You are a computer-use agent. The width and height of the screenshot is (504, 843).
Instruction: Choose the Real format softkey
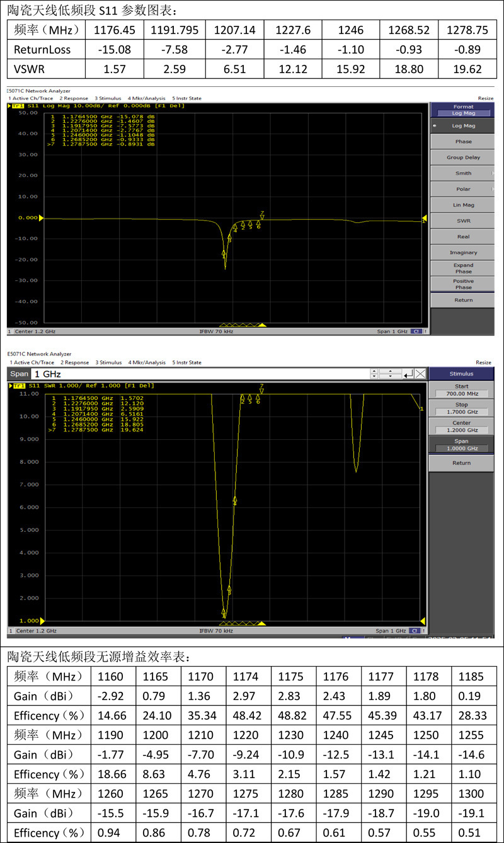coord(464,237)
